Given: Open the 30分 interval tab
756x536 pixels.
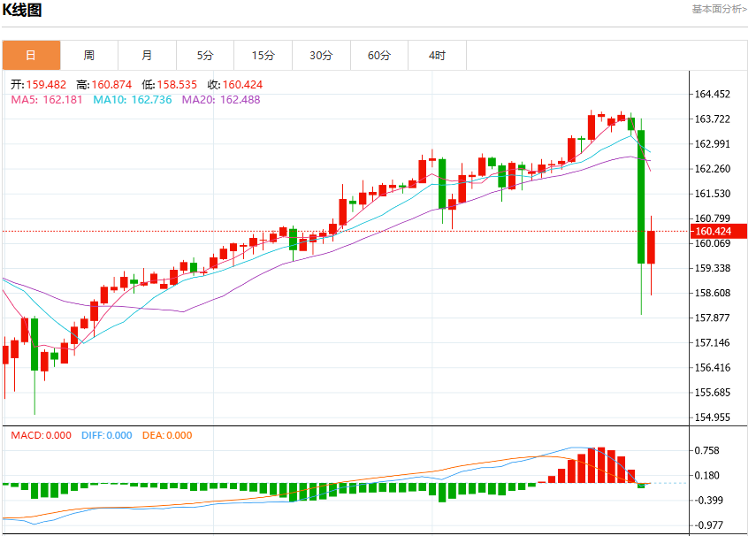Looking at the screenshot, I should coord(322,56).
